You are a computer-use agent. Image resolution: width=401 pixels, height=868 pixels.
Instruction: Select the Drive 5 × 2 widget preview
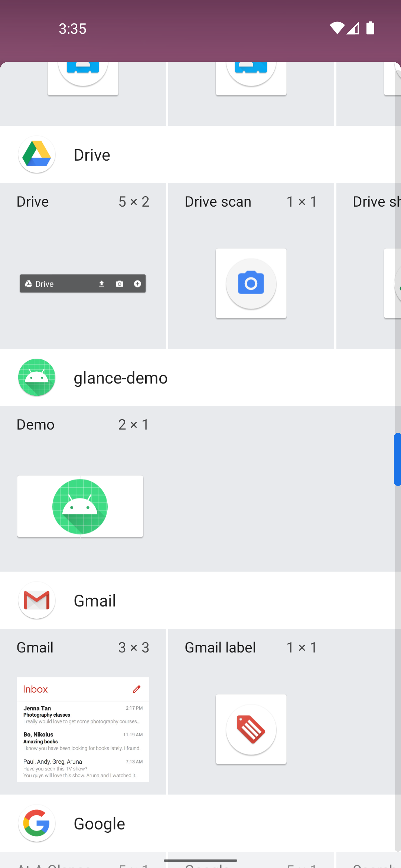click(83, 284)
